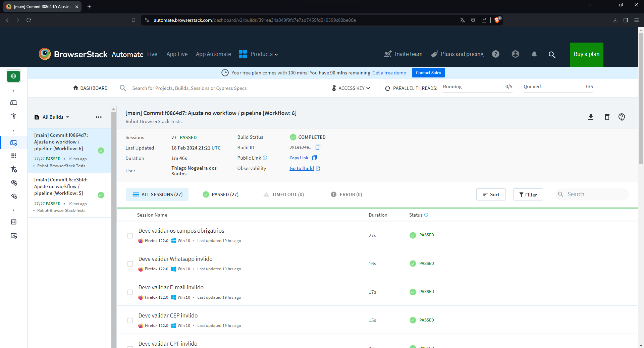Click the Buy a plan button
This screenshot has width=644, height=348.
tap(587, 54)
